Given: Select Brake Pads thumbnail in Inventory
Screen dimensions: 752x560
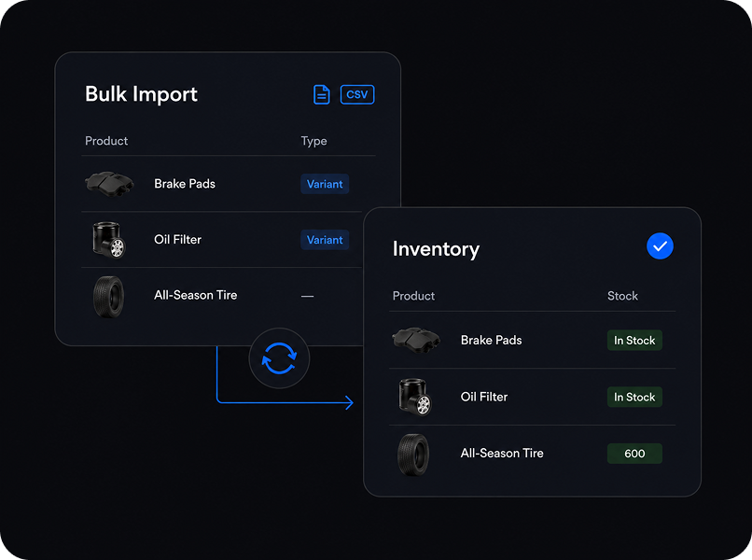Looking at the screenshot, I should (x=416, y=340).
